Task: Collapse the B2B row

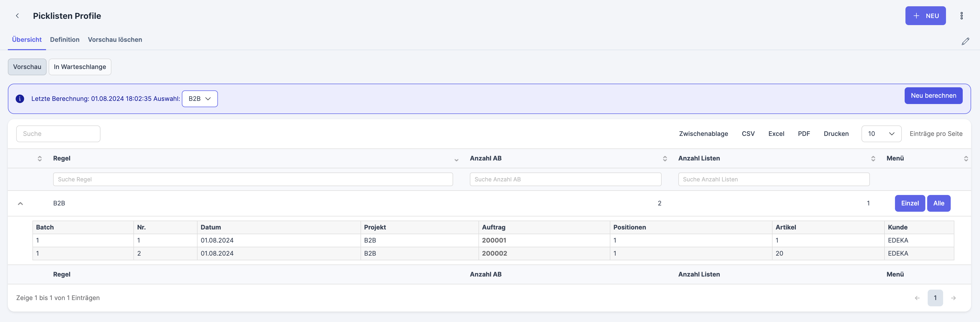Action: pyautogui.click(x=21, y=203)
